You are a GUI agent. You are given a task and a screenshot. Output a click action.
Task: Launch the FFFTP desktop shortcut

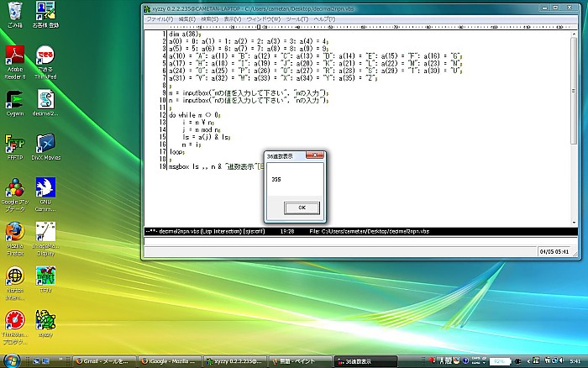tap(15, 147)
